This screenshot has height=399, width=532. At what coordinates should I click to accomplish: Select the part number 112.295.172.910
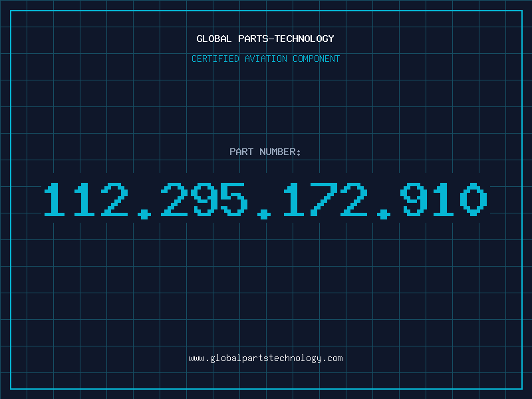pos(265,200)
